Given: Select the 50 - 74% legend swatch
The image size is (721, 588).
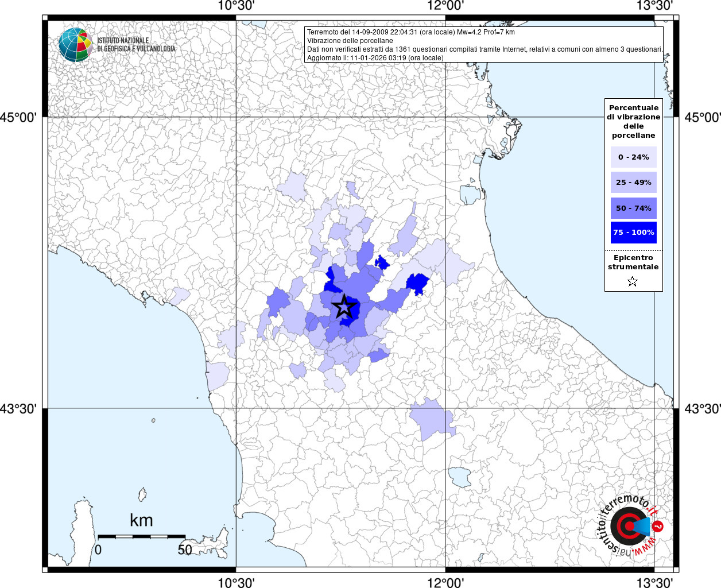Looking at the screenshot, I should click(634, 208).
